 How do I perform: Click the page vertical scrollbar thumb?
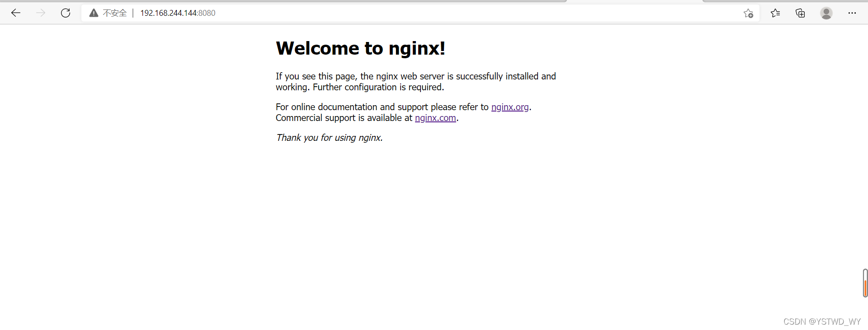pyautogui.click(x=865, y=283)
